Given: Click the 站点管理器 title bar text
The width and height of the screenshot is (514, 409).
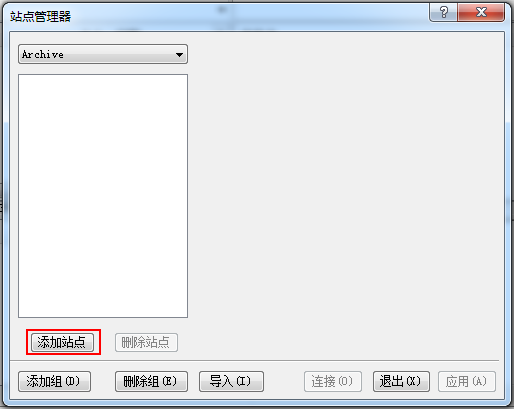Looking at the screenshot, I should point(40,16).
